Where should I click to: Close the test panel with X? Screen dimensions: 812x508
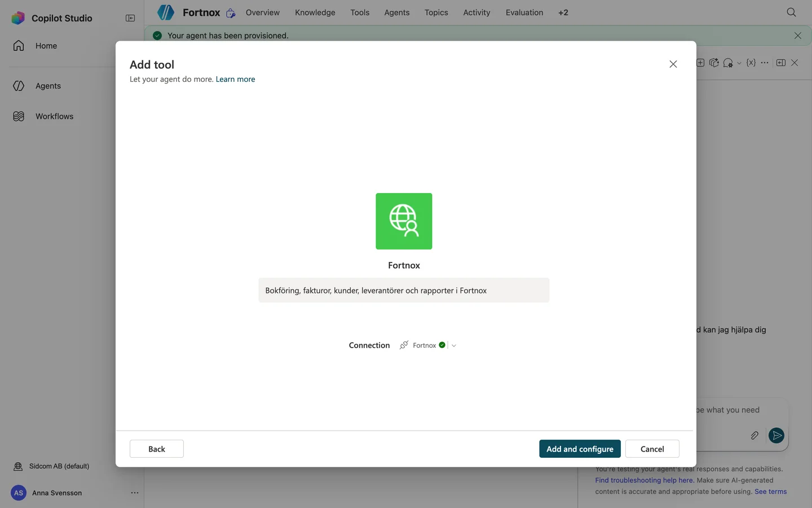point(795,63)
